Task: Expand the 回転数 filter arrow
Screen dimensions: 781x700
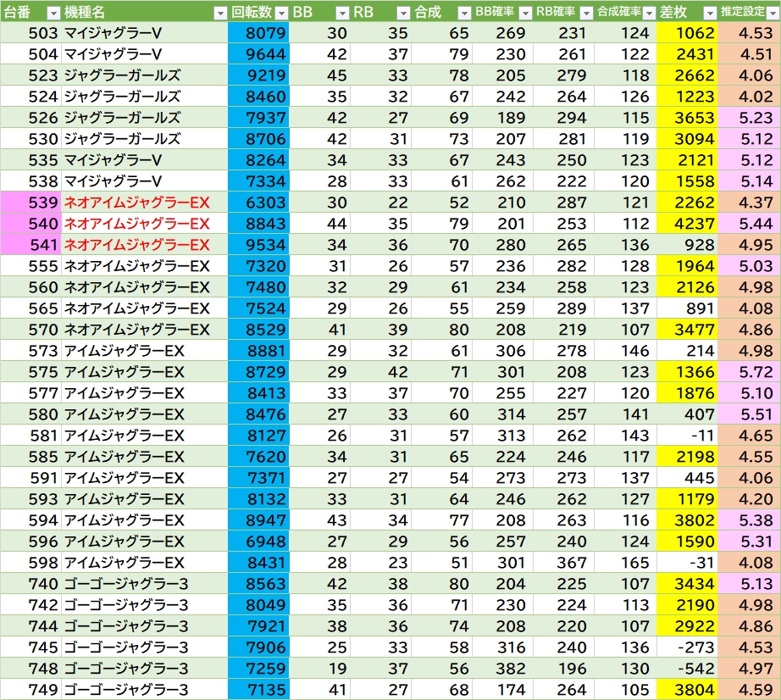Action: click(281, 13)
